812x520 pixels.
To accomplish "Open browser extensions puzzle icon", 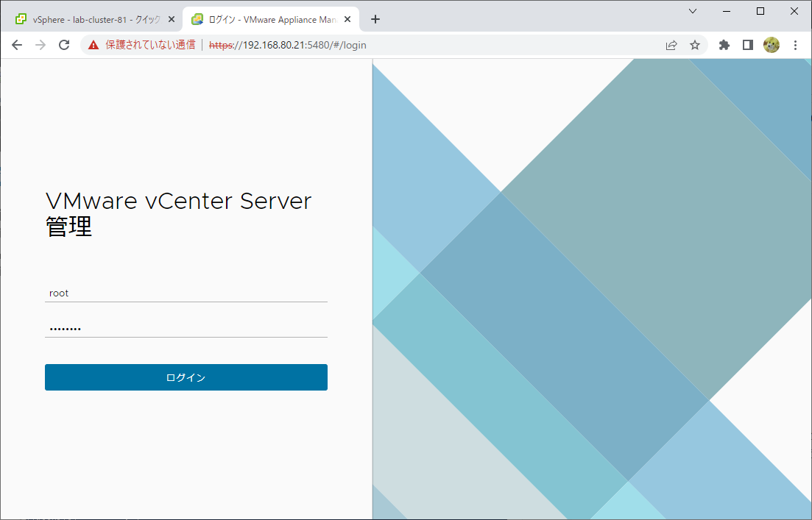I will [724, 45].
